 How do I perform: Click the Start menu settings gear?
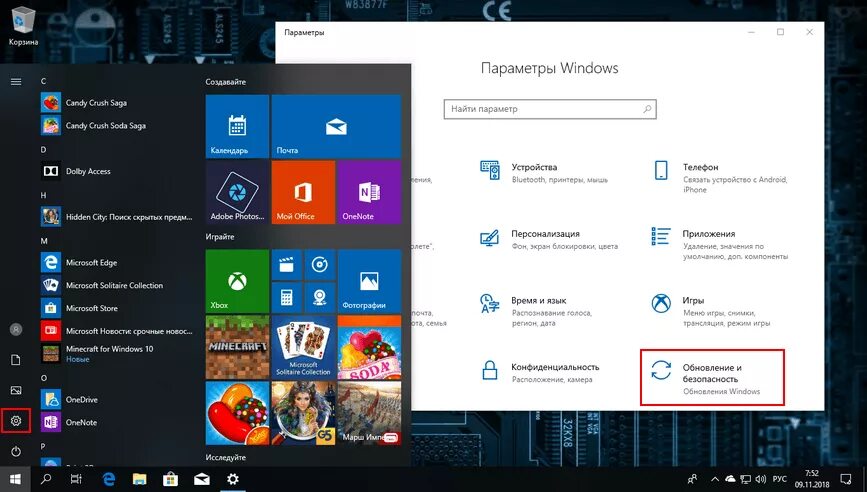pyautogui.click(x=16, y=421)
